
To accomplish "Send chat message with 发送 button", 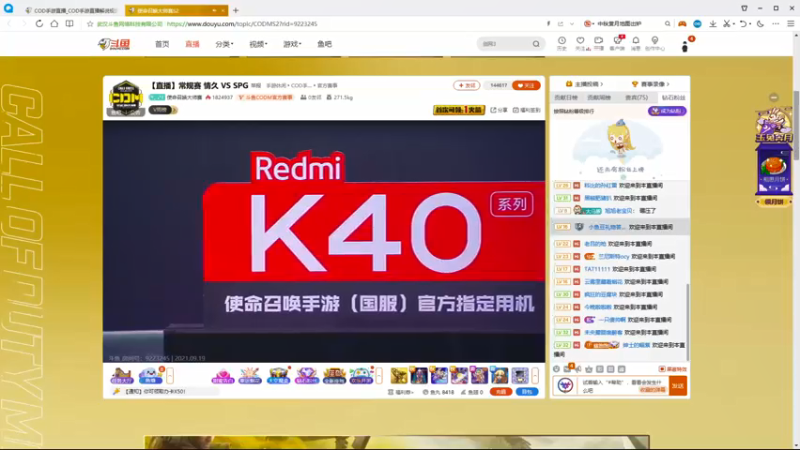I will click(x=678, y=386).
